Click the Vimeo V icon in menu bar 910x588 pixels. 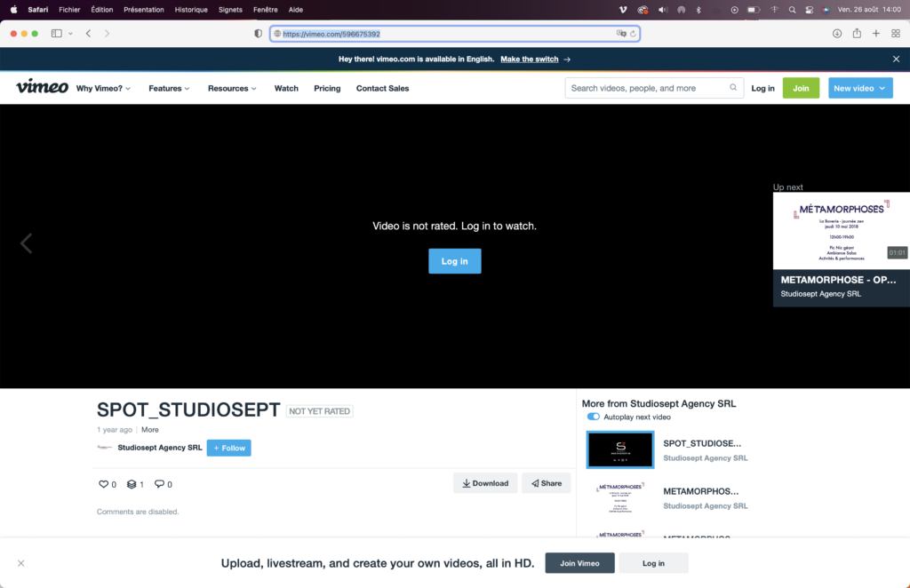click(x=623, y=10)
